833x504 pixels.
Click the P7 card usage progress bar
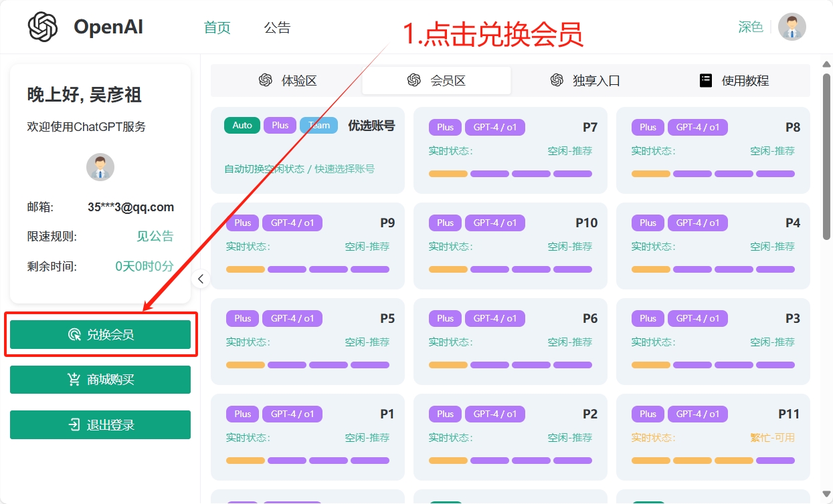pos(511,174)
